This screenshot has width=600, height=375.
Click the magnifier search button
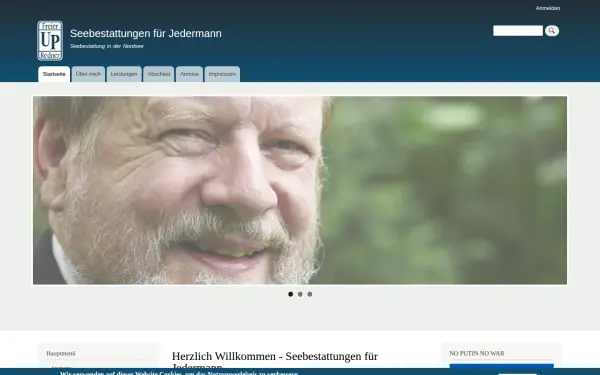[x=552, y=31]
